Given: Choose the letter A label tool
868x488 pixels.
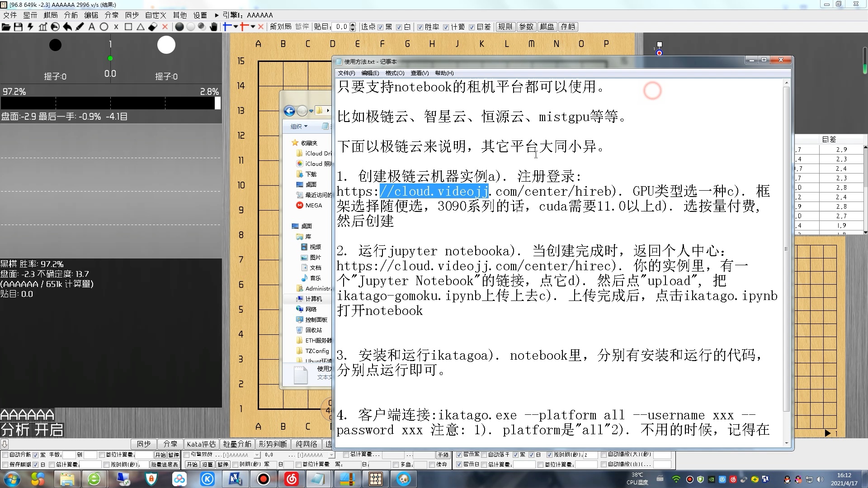Looking at the screenshot, I should (x=92, y=27).
